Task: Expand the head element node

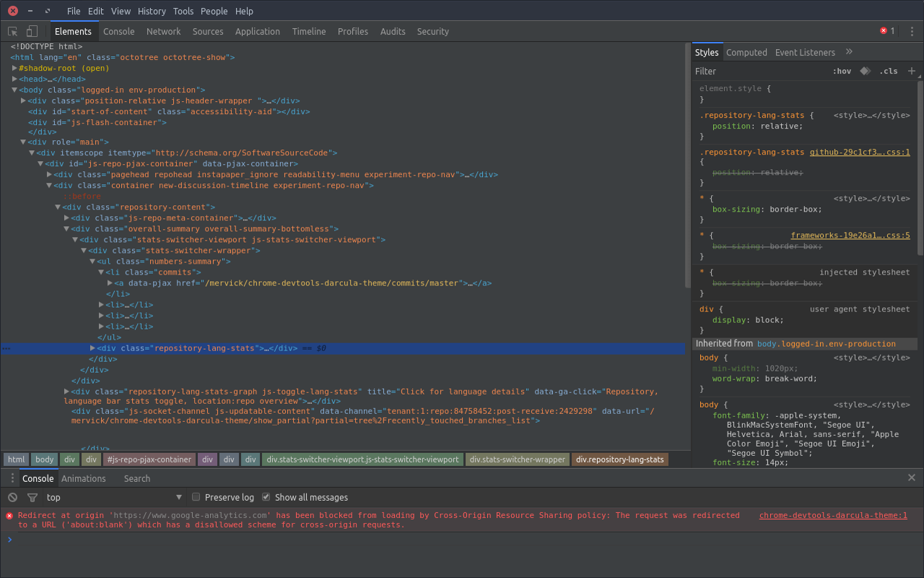Action: (15, 79)
